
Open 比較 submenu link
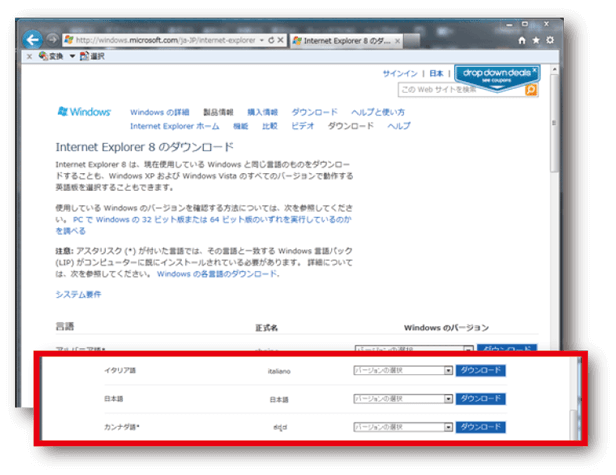pyautogui.click(x=270, y=126)
